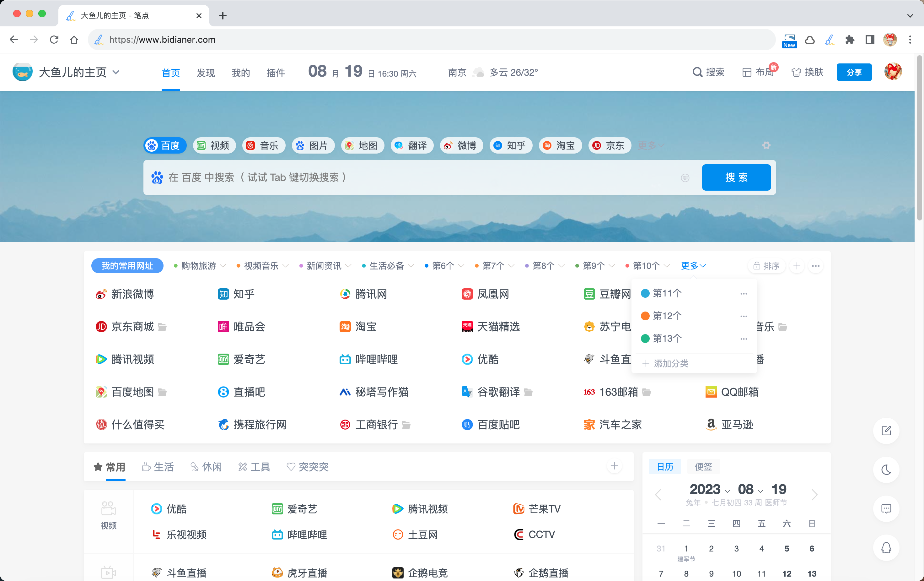The height and width of the screenshot is (581, 924).
Task: Switch to 便签 tab
Action: pos(703,467)
